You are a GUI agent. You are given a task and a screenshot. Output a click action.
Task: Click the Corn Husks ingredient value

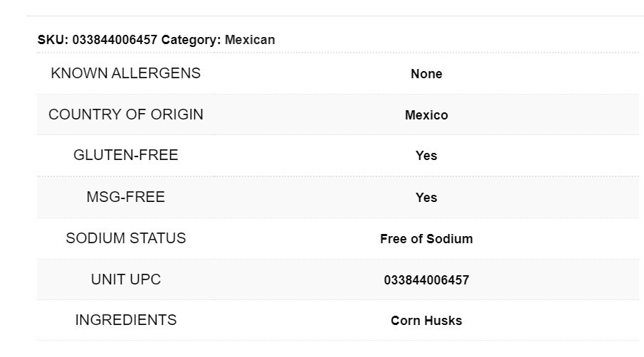click(x=426, y=321)
